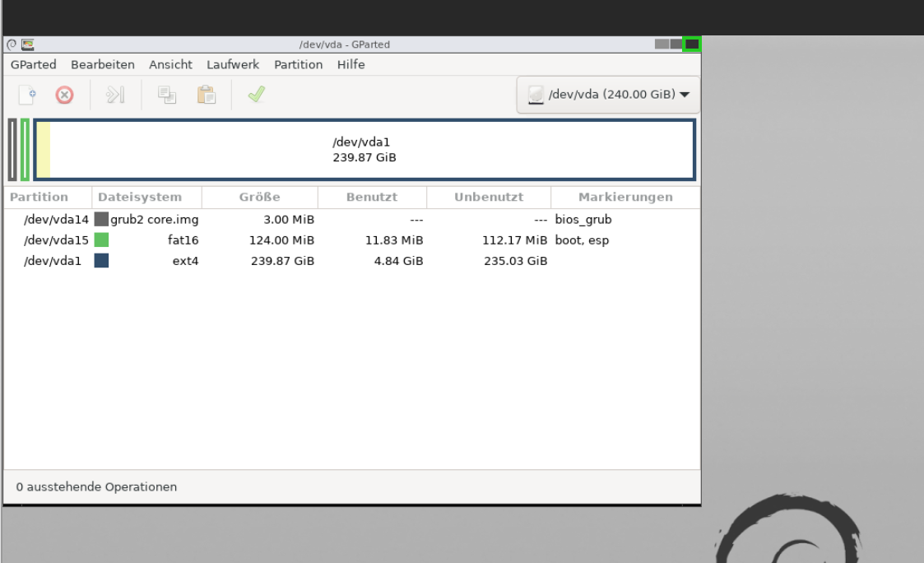Select /dev/vda1 in the graphical partition bar
Screen dimensions: 924x563
pyautogui.click(x=362, y=149)
